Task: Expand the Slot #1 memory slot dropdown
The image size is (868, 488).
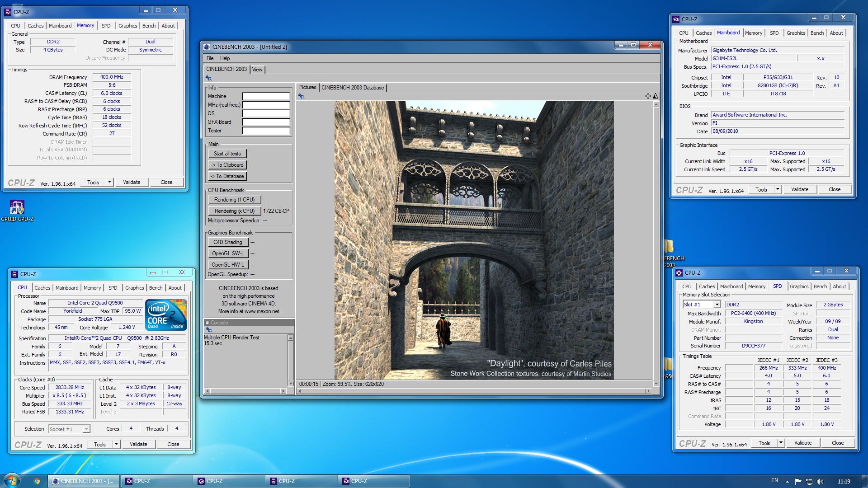Action: tap(717, 305)
